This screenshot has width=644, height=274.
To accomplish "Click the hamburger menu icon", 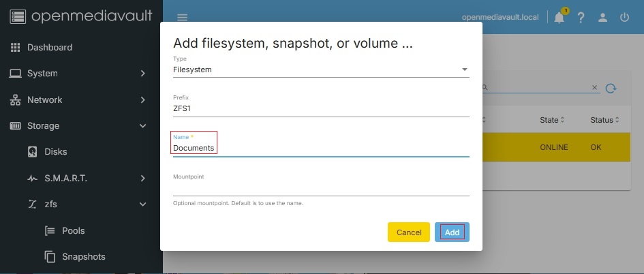I will pyautogui.click(x=182, y=18).
